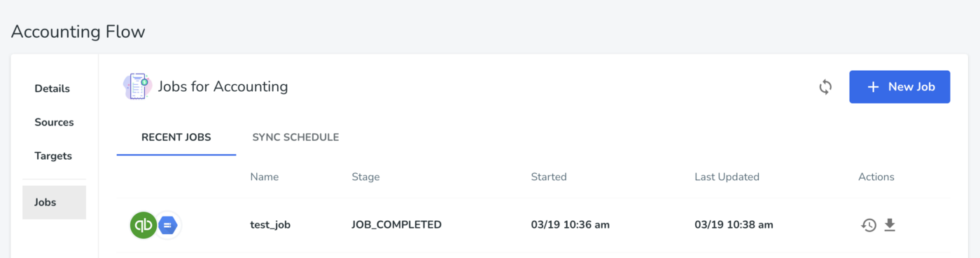980x258 pixels.
Task: Open Targets in the sidebar
Action: point(53,156)
